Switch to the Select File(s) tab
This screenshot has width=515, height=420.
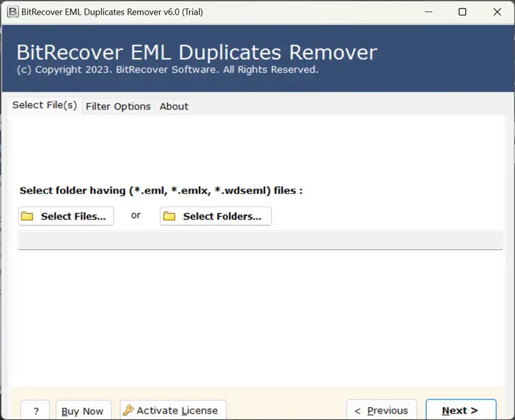(x=44, y=106)
